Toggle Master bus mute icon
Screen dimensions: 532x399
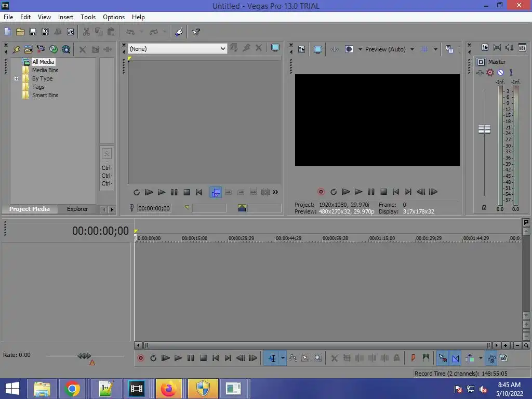point(500,72)
